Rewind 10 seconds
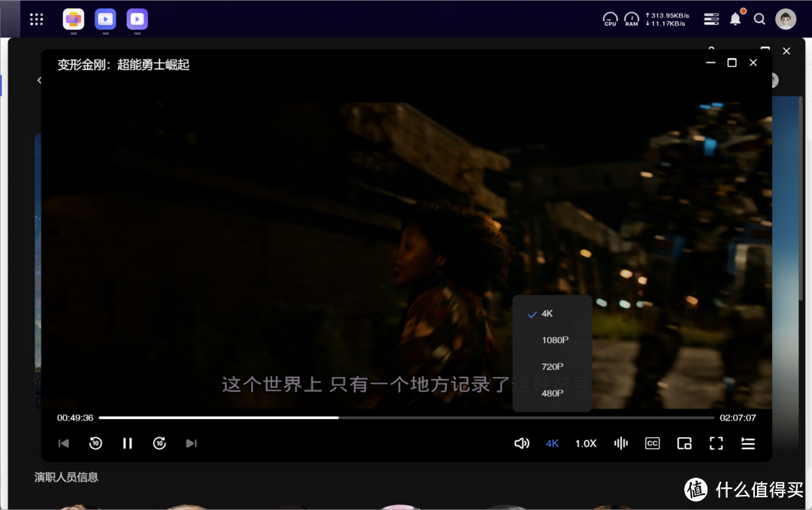This screenshot has height=510, width=812. (95, 443)
